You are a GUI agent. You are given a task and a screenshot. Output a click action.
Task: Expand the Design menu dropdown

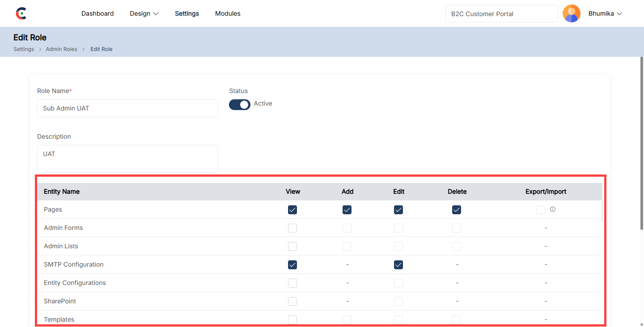point(144,13)
